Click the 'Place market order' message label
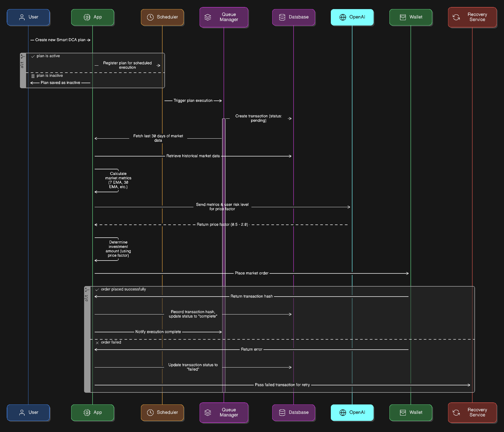This screenshot has height=432, width=504. [251, 273]
